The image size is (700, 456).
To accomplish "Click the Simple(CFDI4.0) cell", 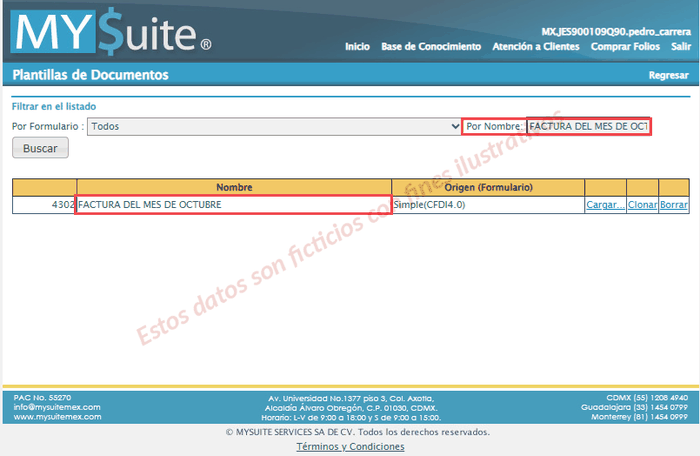I will click(488, 205).
